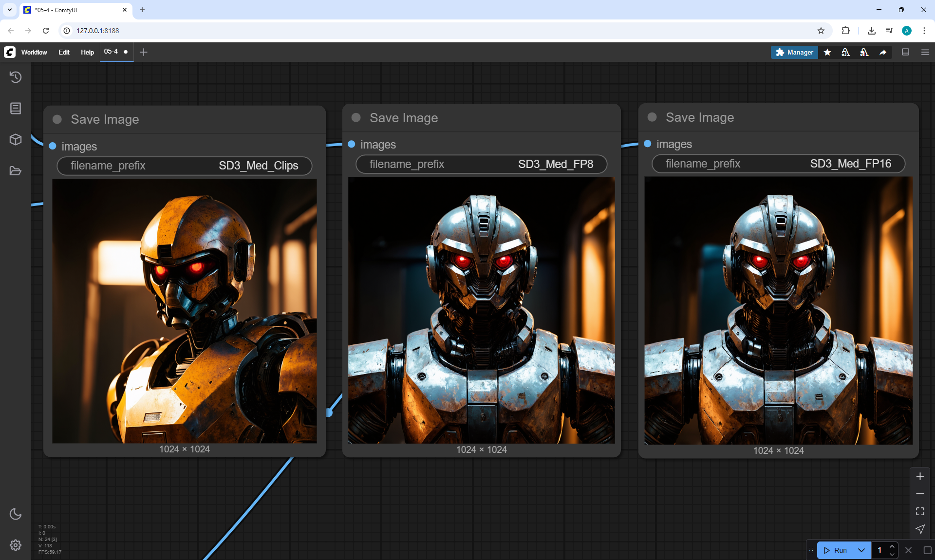Open the Manager button
This screenshot has width=935, height=560.
pyautogui.click(x=794, y=52)
